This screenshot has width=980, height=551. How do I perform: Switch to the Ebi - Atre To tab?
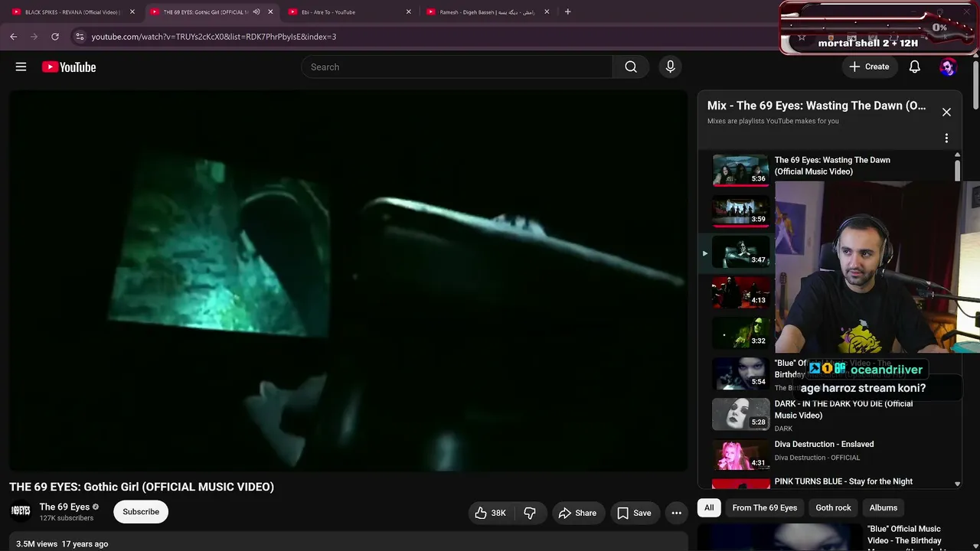[348, 12]
